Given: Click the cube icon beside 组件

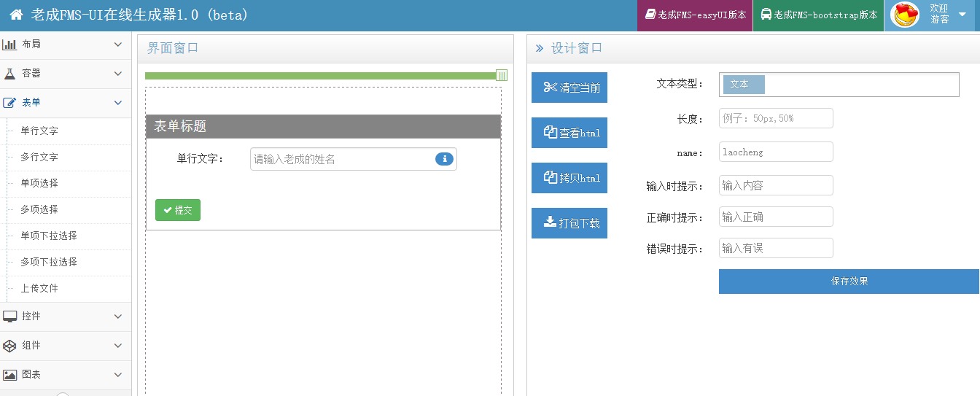Looking at the screenshot, I should 10,346.
